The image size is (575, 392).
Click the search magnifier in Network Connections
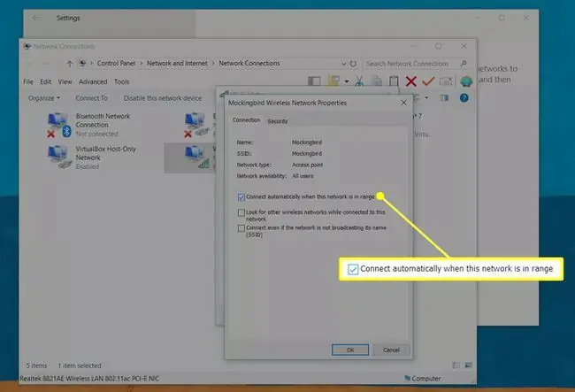tap(464, 64)
